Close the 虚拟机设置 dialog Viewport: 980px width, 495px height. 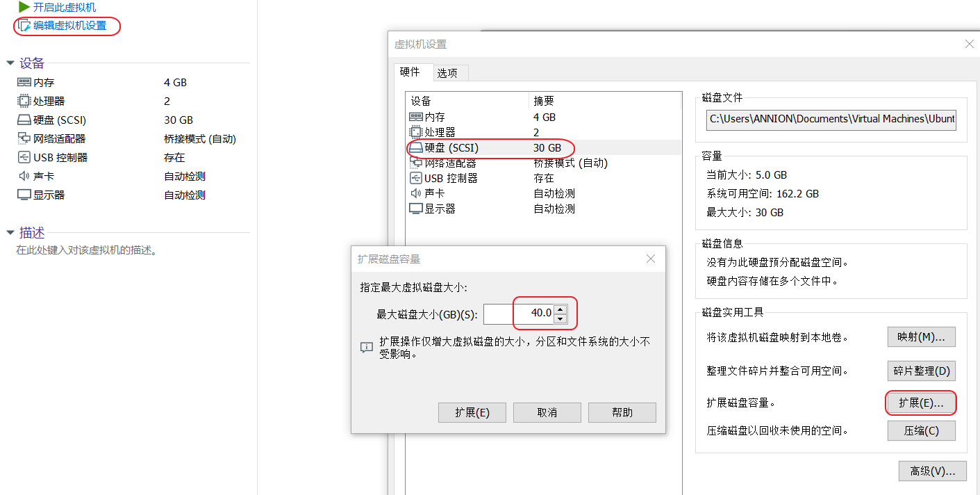pyautogui.click(x=970, y=44)
